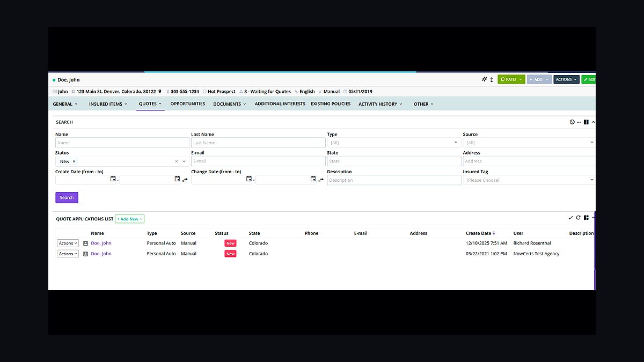Click the checkmark icon in Quote Applications List
The image size is (644, 362).
click(x=570, y=218)
